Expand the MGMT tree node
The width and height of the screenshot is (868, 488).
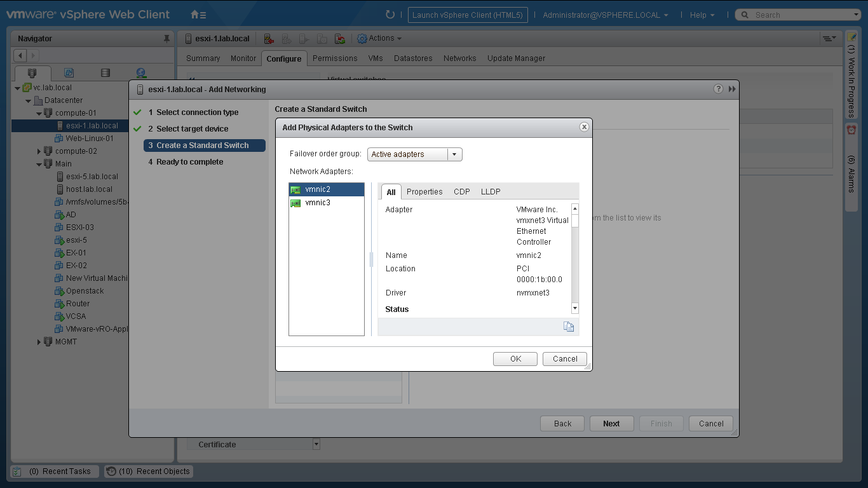pos(39,342)
